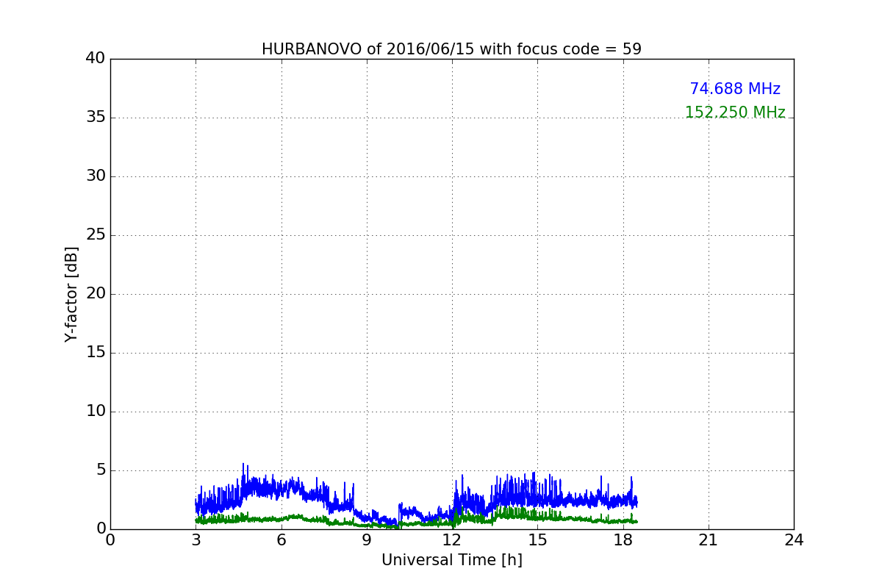This screenshot has width=882, height=588.
Task: Click x-axis tick label 21
Action: tap(709, 539)
